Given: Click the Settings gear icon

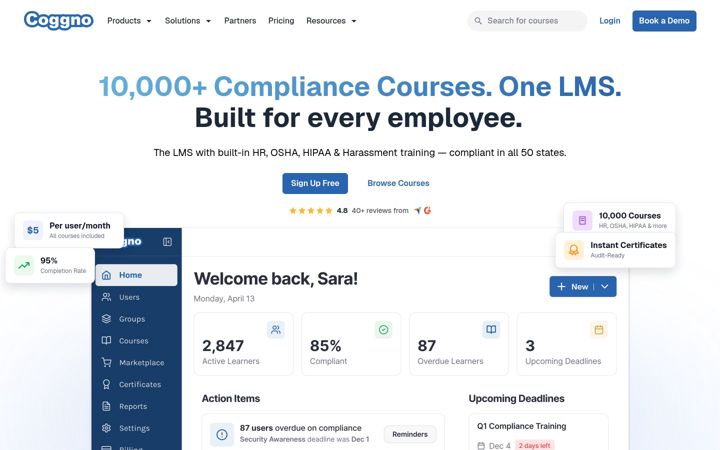Looking at the screenshot, I should coord(106,428).
